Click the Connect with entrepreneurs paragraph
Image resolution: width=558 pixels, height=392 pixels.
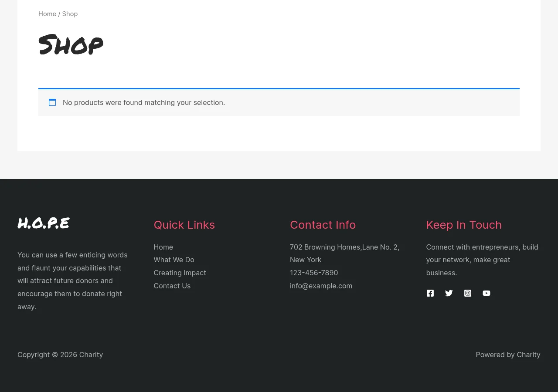[482, 260]
